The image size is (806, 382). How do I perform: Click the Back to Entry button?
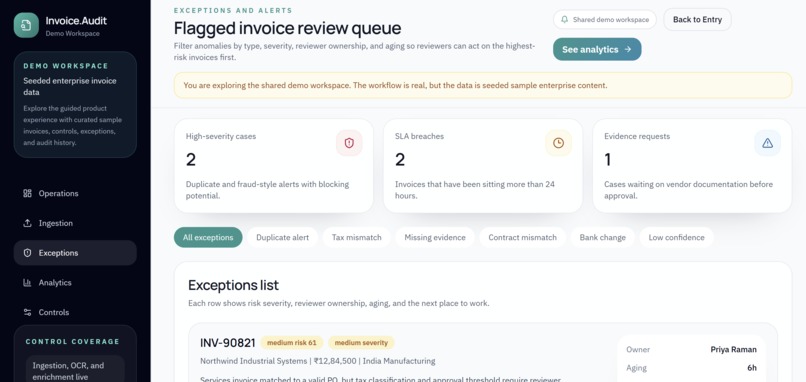[x=698, y=20]
